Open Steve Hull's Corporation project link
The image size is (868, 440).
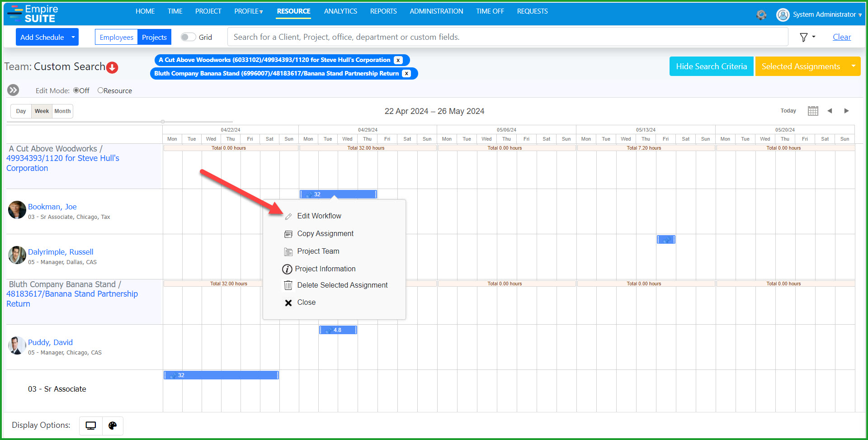coord(63,163)
